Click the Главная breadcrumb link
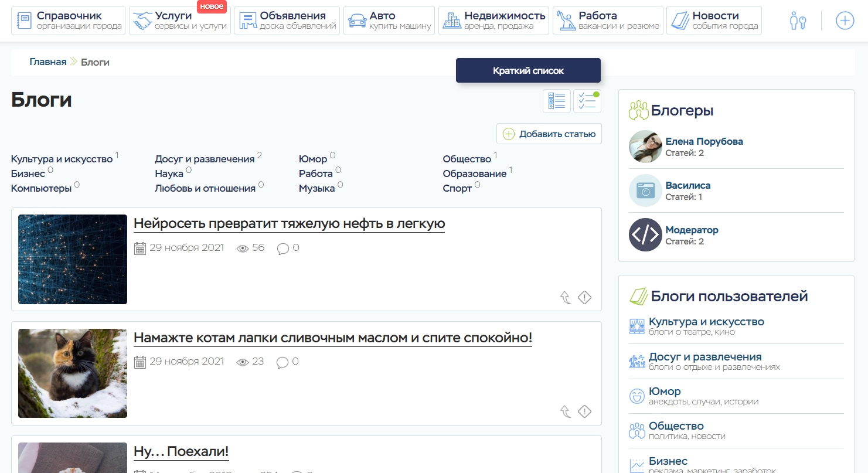 pos(48,62)
